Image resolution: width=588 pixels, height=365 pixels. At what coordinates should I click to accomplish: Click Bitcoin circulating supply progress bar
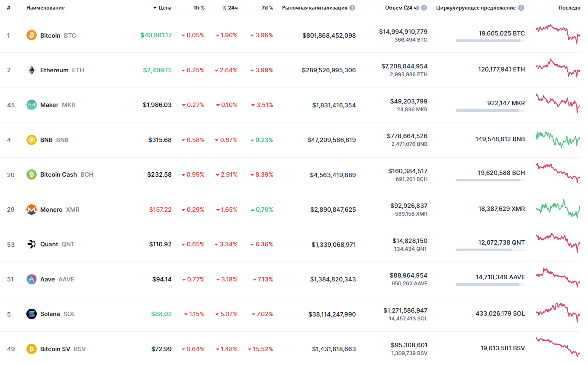pyautogui.click(x=490, y=41)
